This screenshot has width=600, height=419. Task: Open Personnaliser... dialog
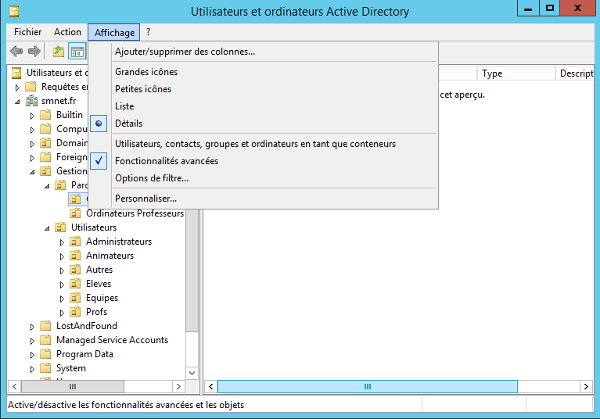(x=263, y=199)
